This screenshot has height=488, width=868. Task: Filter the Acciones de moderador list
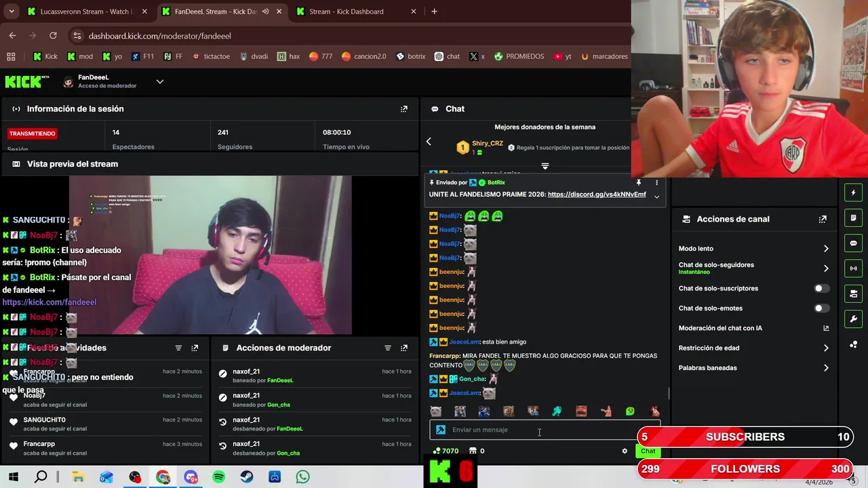point(388,348)
